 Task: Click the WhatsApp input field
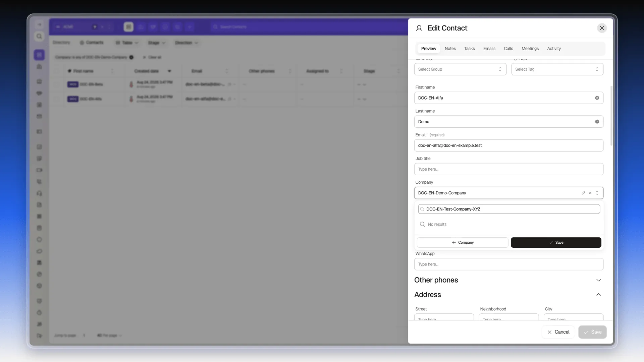coord(508,264)
